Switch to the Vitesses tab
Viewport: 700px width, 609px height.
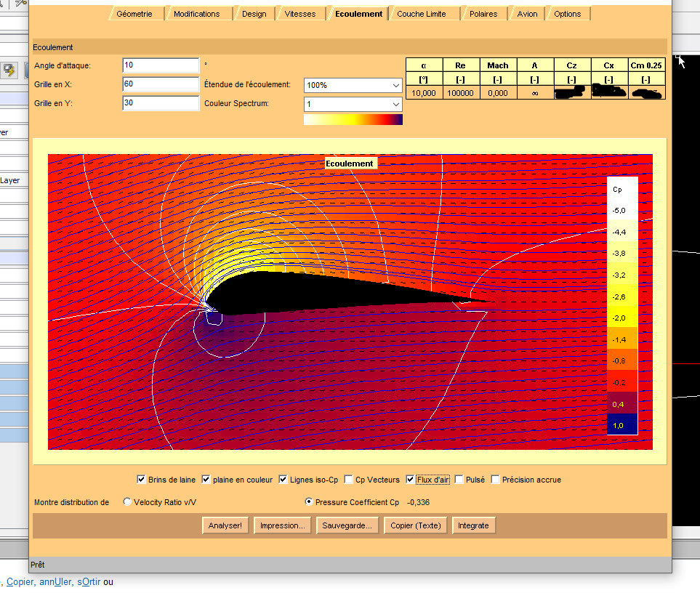pos(300,14)
